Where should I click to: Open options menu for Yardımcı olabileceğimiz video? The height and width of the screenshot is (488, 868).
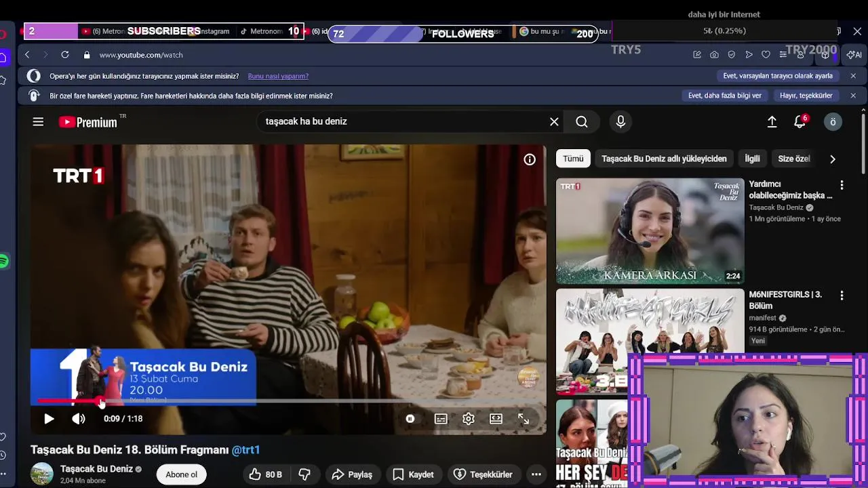point(842,185)
